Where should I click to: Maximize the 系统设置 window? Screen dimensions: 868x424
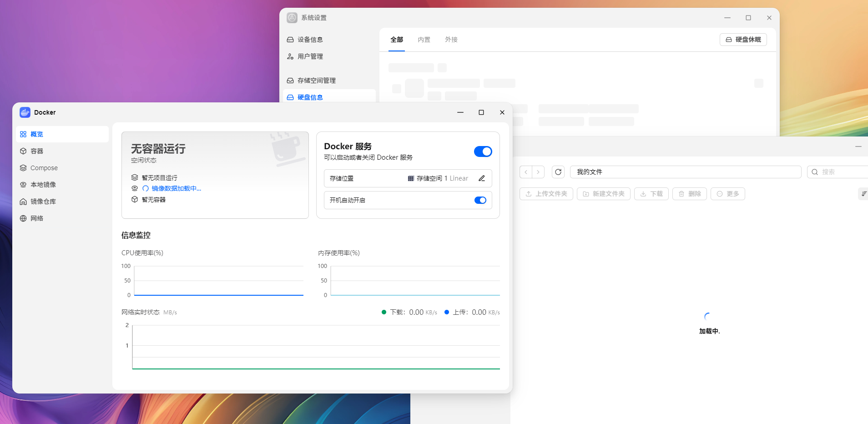pos(748,18)
